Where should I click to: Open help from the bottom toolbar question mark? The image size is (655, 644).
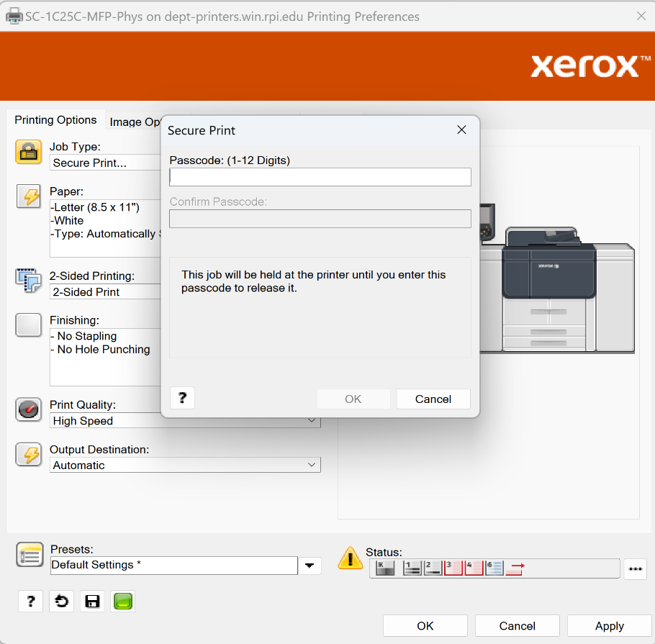pyautogui.click(x=30, y=602)
